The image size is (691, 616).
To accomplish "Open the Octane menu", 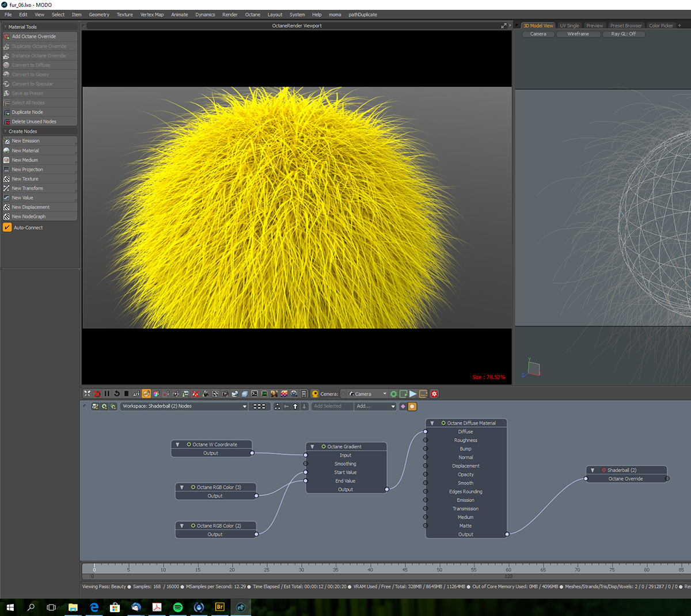I will pos(252,14).
